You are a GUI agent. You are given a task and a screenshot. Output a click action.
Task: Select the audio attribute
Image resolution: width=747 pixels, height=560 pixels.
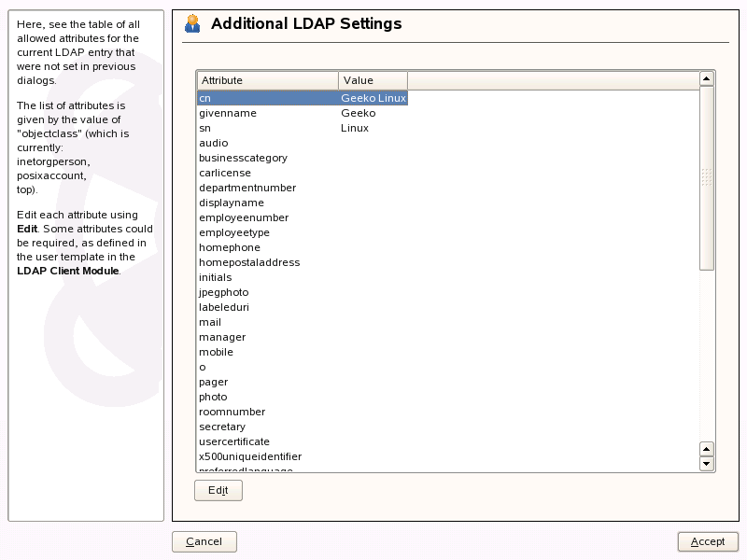[x=214, y=143]
